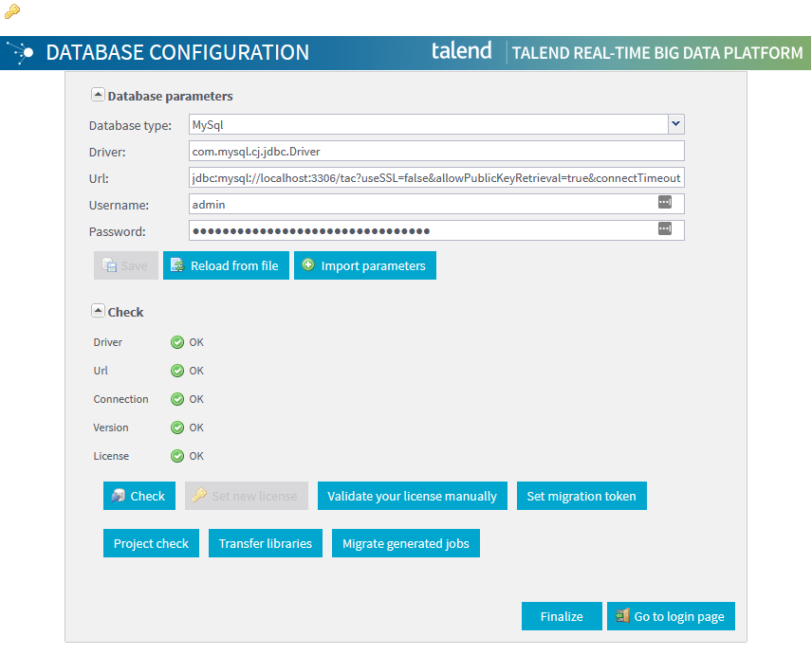Open the Username field editor via its ellipsis icon

click(x=664, y=204)
